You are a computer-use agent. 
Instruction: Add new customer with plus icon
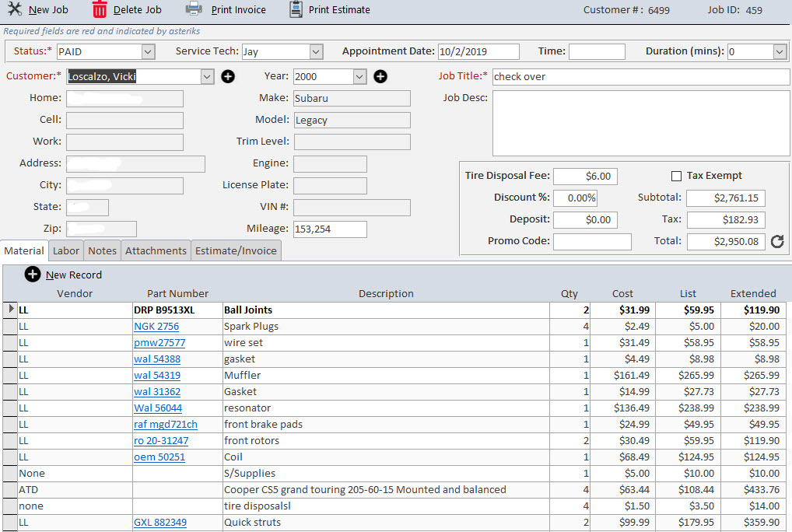(x=228, y=76)
